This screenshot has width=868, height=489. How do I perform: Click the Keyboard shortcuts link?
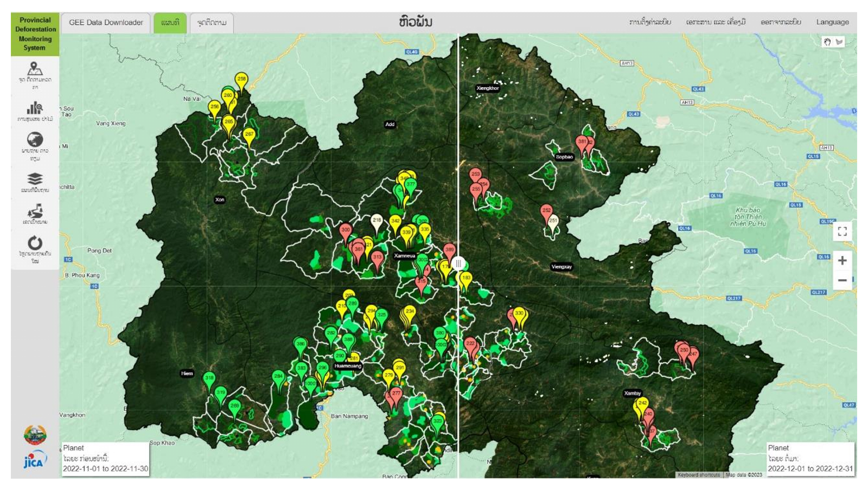(x=698, y=474)
